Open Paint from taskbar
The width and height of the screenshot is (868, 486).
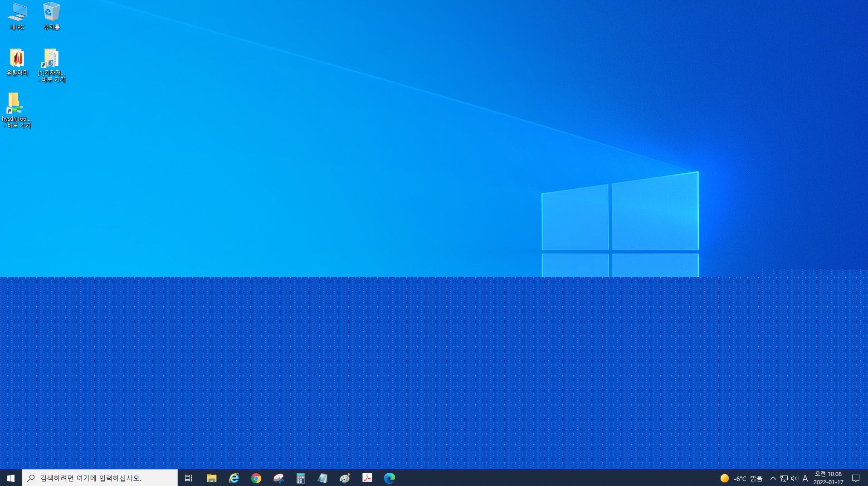coord(345,478)
